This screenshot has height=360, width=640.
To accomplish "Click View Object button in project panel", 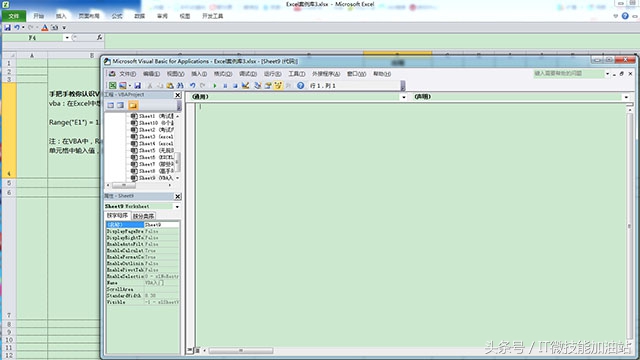I will (x=120, y=105).
